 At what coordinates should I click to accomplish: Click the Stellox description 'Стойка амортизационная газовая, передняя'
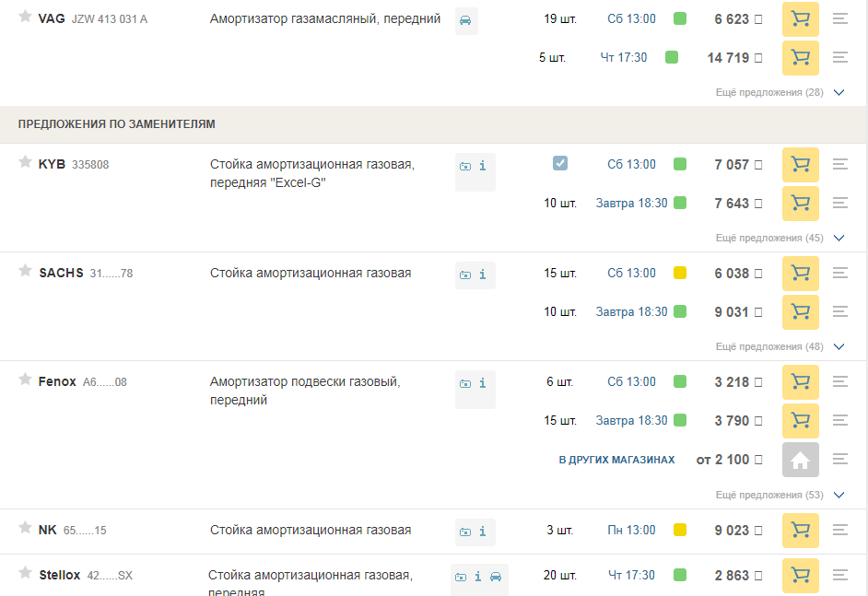[310, 577]
